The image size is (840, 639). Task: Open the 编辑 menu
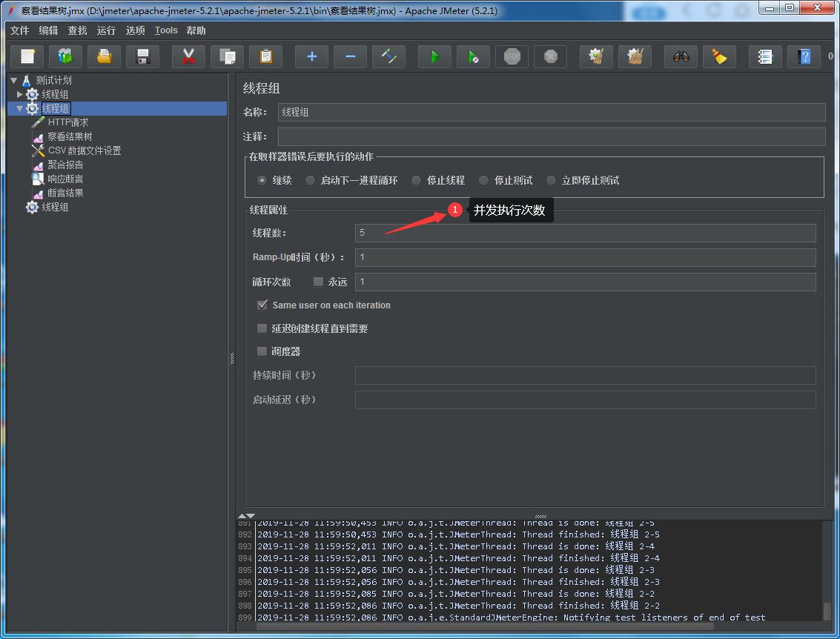tap(49, 30)
